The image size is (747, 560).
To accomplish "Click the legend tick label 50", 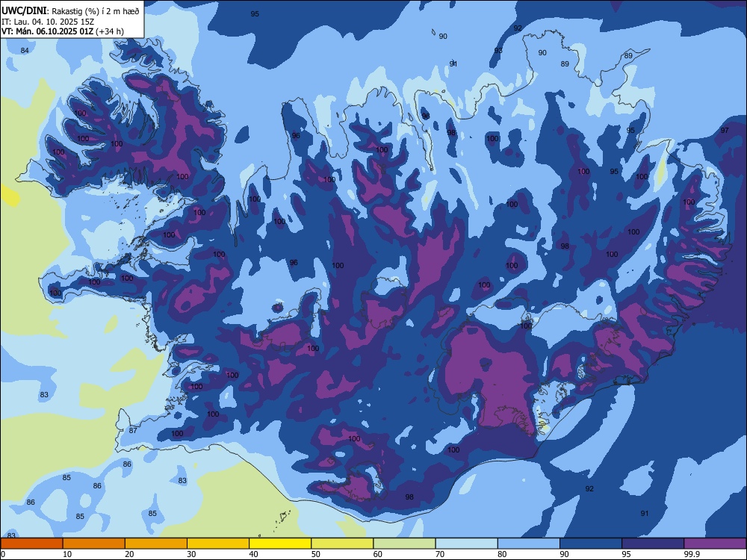I will tap(315, 554).
